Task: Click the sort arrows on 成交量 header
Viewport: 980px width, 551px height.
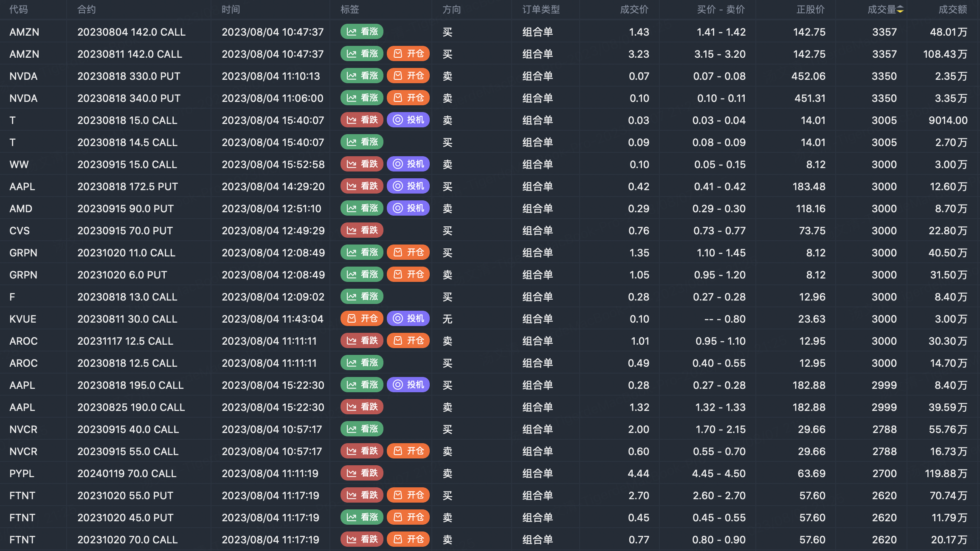Action: 900,10
